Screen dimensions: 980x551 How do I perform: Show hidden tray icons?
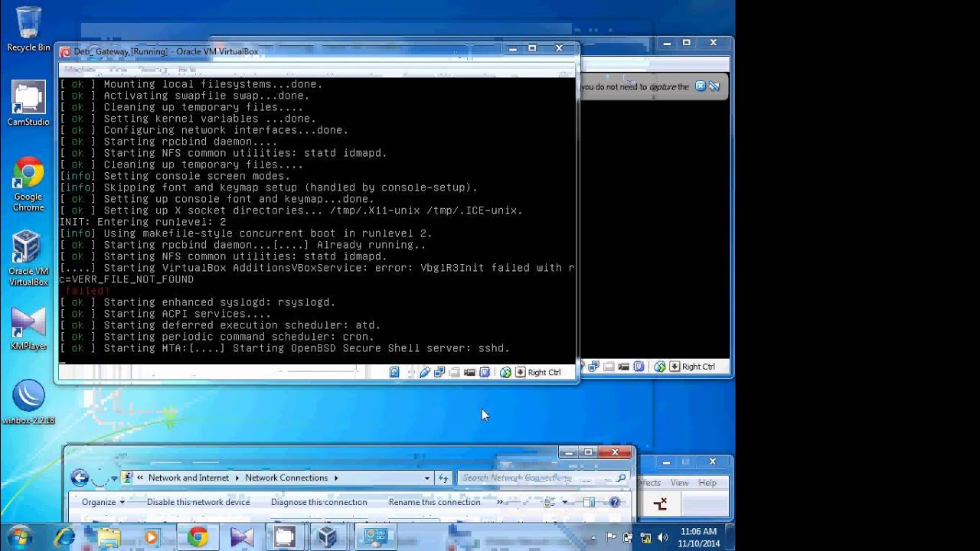pyautogui.click(x=593, y=537)
